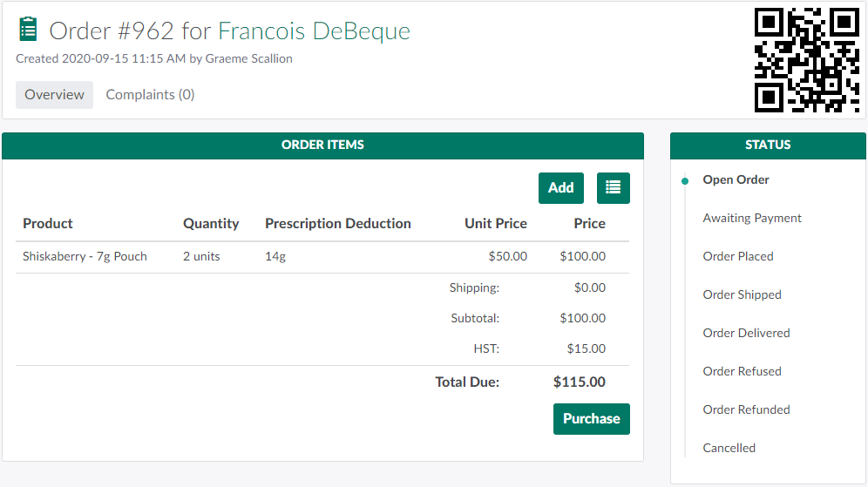Viewport: 868px width, 487px height.
Task: Click the order clipboard icon
Action: point(28,30)
